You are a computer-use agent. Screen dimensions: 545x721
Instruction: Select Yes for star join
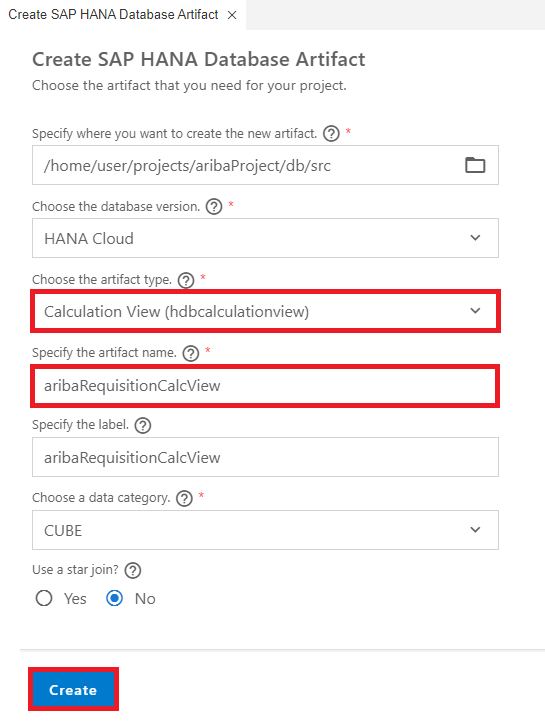pos(44,598)
